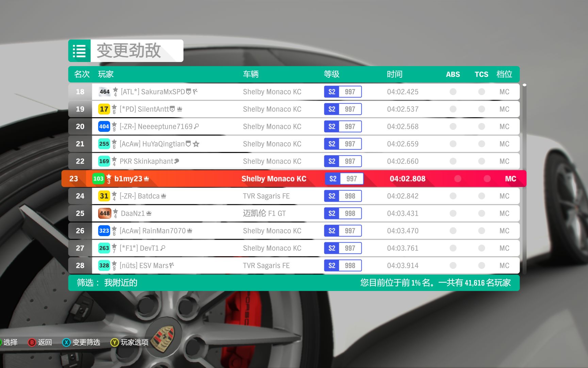Viewport: 588px width, 368px height.
Task: Click the 名次 column header
Action: (x=82, y=74)
